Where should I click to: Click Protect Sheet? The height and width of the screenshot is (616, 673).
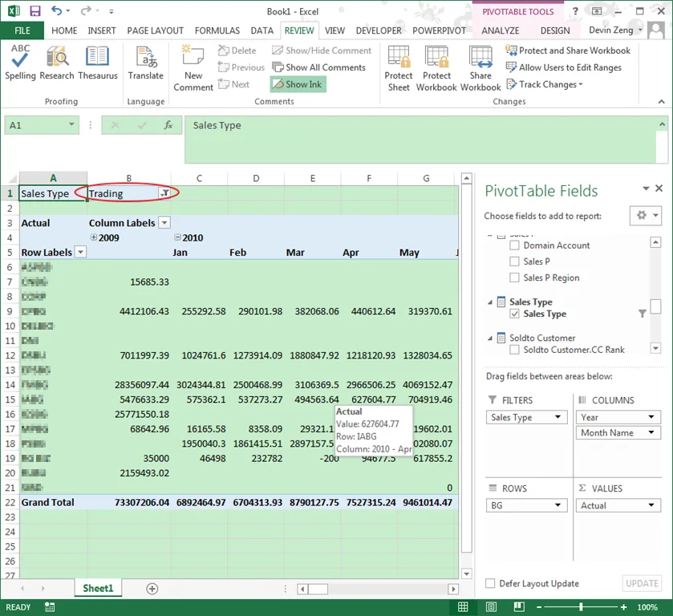coord(399,68)
